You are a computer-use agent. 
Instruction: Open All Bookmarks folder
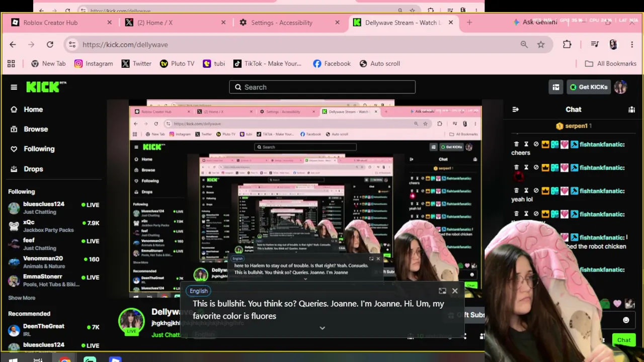tap(611, 63)
